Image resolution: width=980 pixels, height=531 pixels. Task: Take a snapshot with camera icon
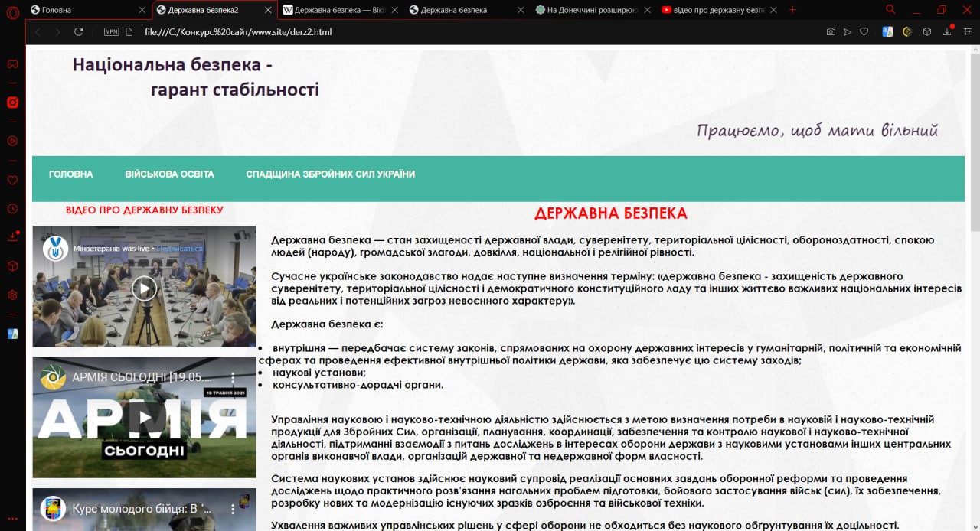(831, 32)
